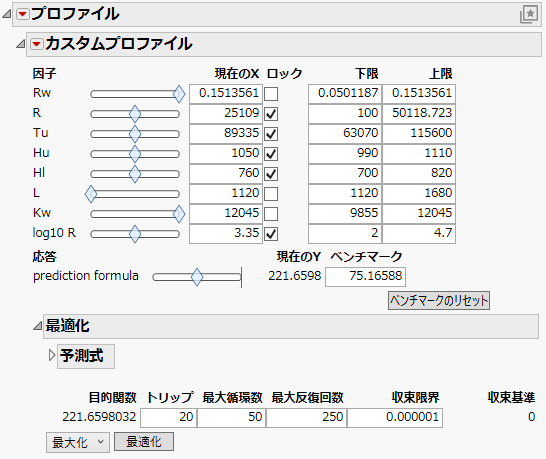Image resolution: width=546 pixels, height=459 pixels.
Task: Uncheck the lock checkbox for Tu
Action: click(x=271, y=134)
